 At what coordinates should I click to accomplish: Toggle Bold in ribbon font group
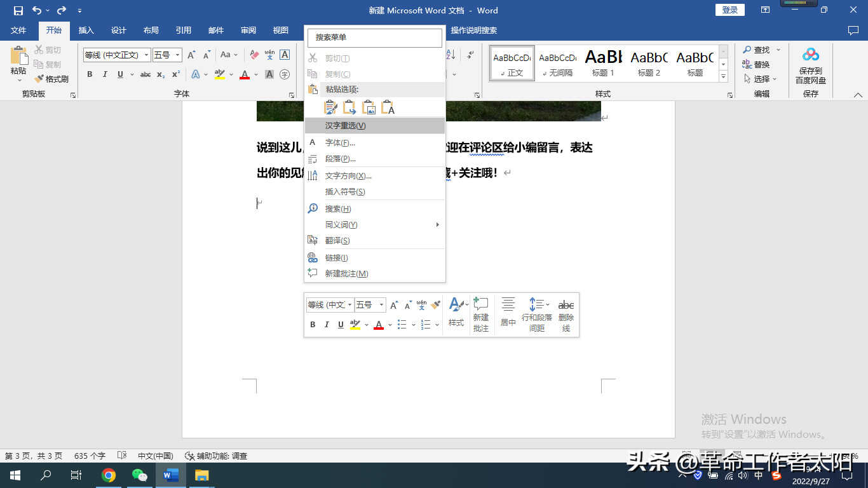90,74
